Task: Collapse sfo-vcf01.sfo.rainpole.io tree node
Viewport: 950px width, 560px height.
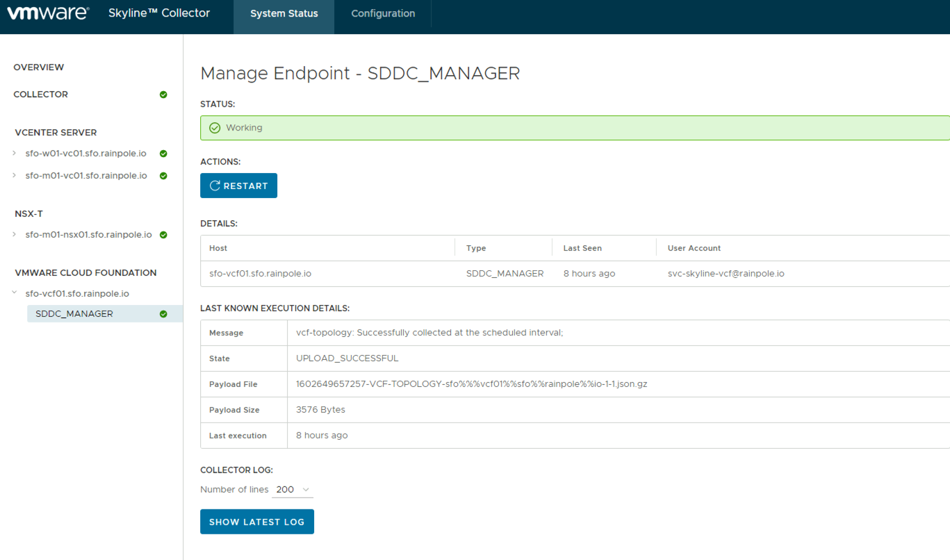Action: [15, 293]
